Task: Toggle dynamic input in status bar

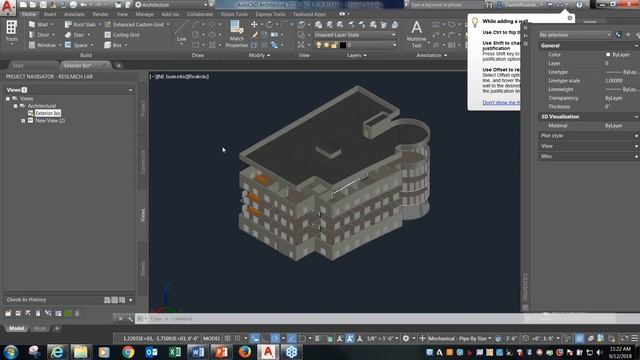Action: coord(255,338)
